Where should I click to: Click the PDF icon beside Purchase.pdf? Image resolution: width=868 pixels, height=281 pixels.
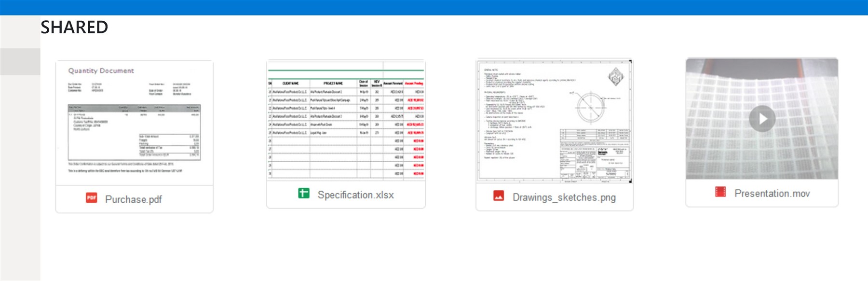click(92, 198)
